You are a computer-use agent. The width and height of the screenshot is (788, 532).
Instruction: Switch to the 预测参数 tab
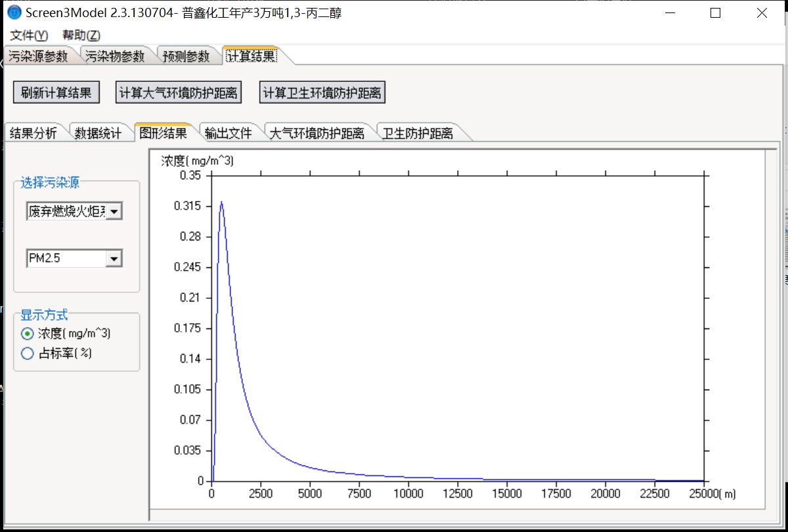click(x=186, y=56)
